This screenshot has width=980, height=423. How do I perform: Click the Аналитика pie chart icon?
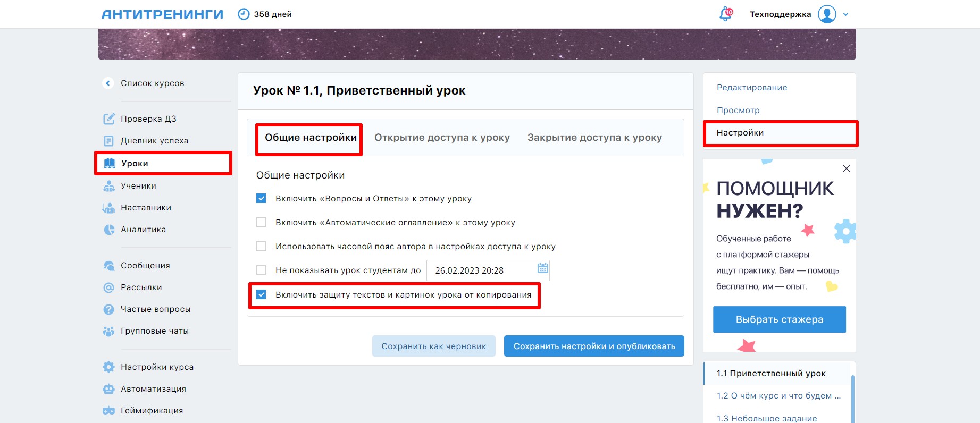click(x=108, y=230)
